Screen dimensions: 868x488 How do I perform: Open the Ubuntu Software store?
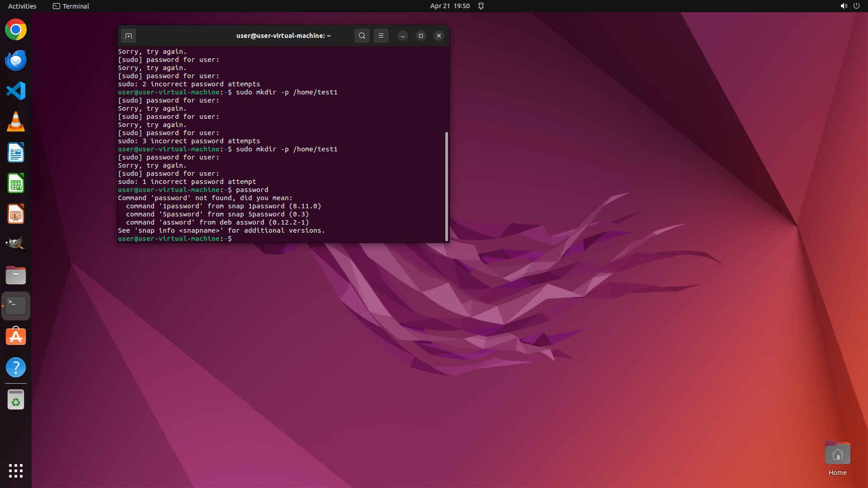pos(16,337)
